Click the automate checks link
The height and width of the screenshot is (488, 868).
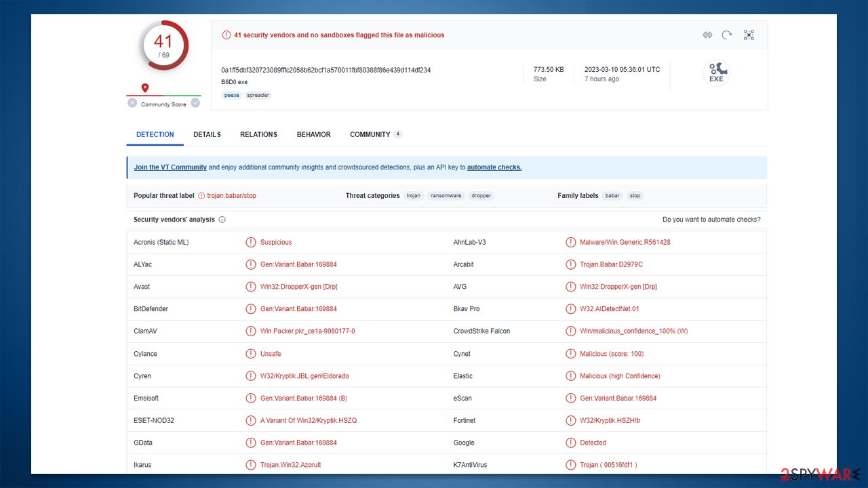point(494,167)
